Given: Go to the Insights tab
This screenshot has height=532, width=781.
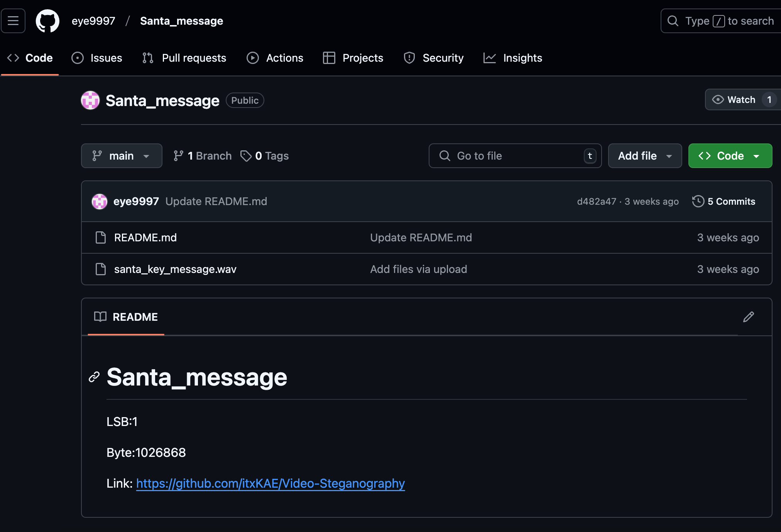Looking at the screenshot, I should (513, 58).
